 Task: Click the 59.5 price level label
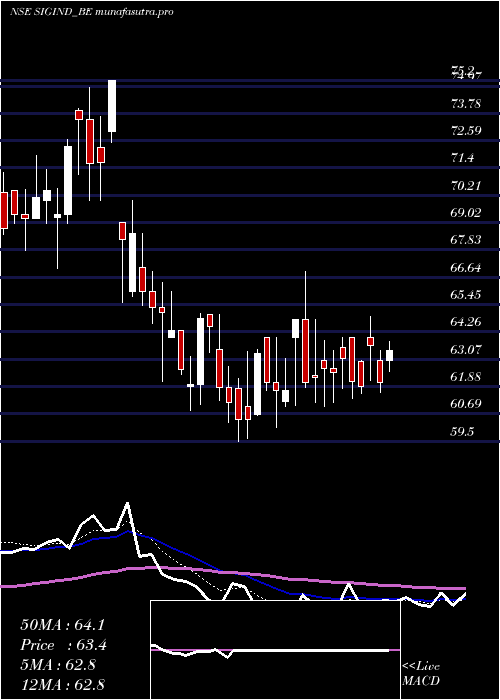click(462, 432)
